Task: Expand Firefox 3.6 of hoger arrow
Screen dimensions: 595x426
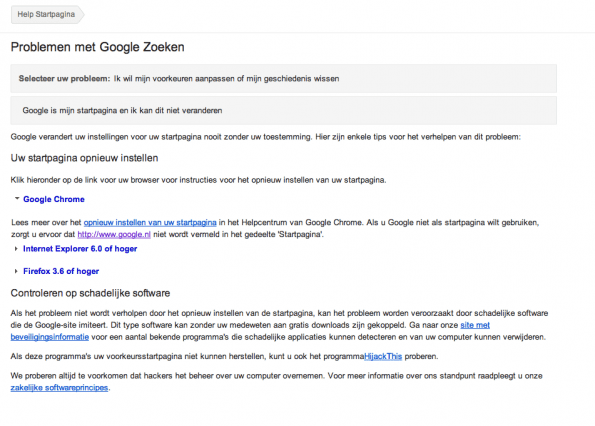Action: coord(16,271)
